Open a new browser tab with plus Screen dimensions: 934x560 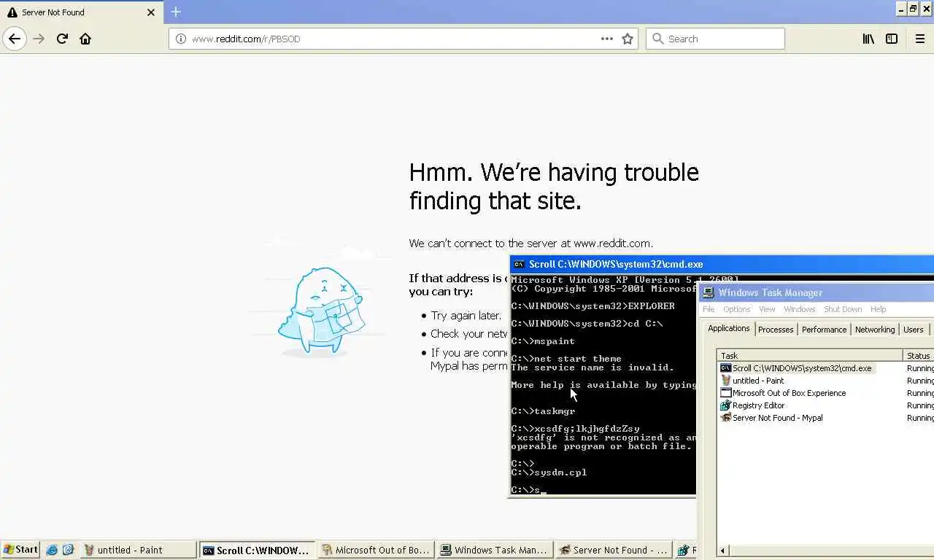[x=176, y=12]
